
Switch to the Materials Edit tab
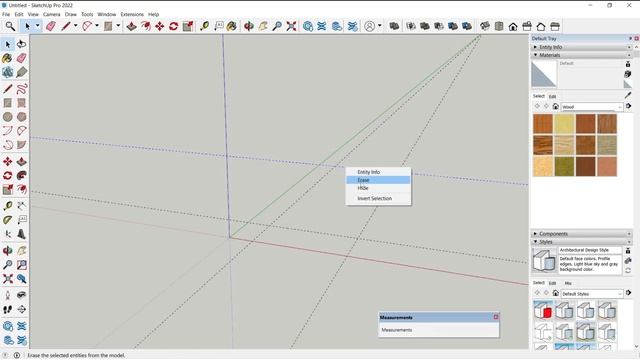click(552, 96)
